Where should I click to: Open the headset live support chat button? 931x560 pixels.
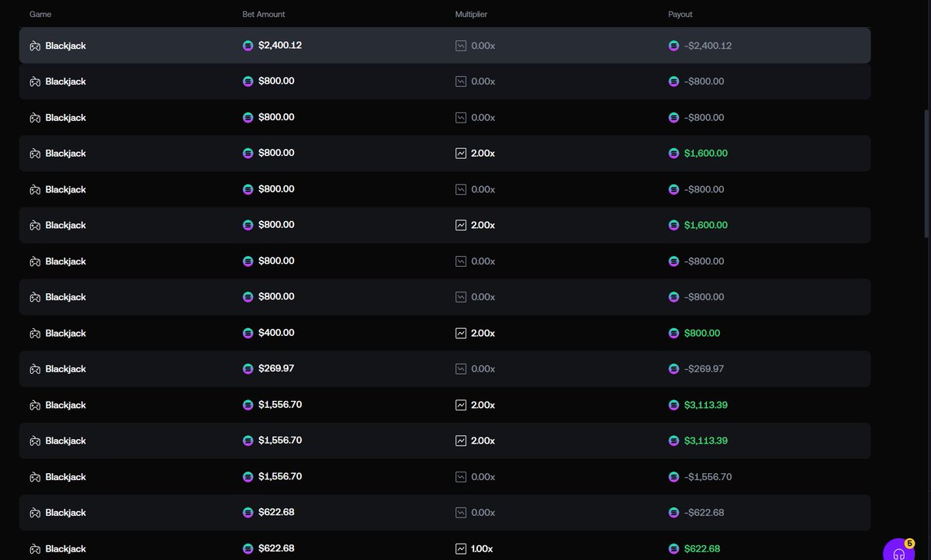(x=899, y=551)
